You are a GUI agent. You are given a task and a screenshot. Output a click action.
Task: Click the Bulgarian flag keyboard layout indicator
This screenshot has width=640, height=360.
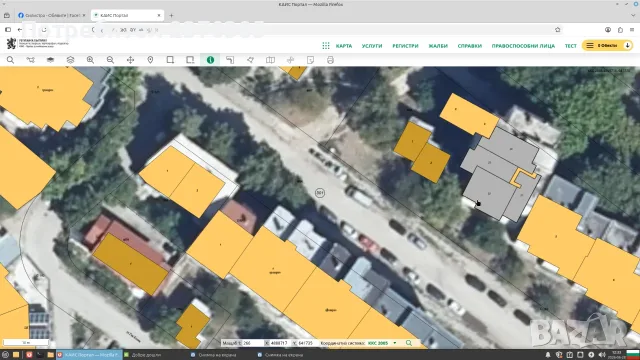(x=633, y=355)
